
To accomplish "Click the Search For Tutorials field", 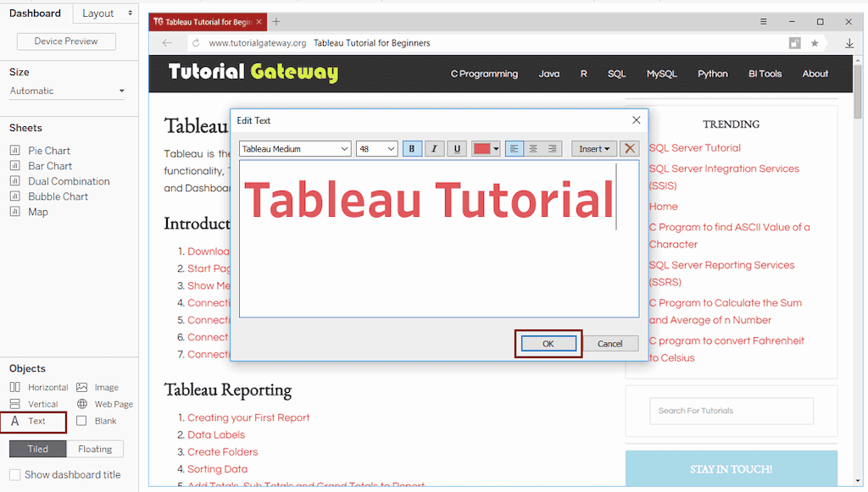I will coord(732,411).
